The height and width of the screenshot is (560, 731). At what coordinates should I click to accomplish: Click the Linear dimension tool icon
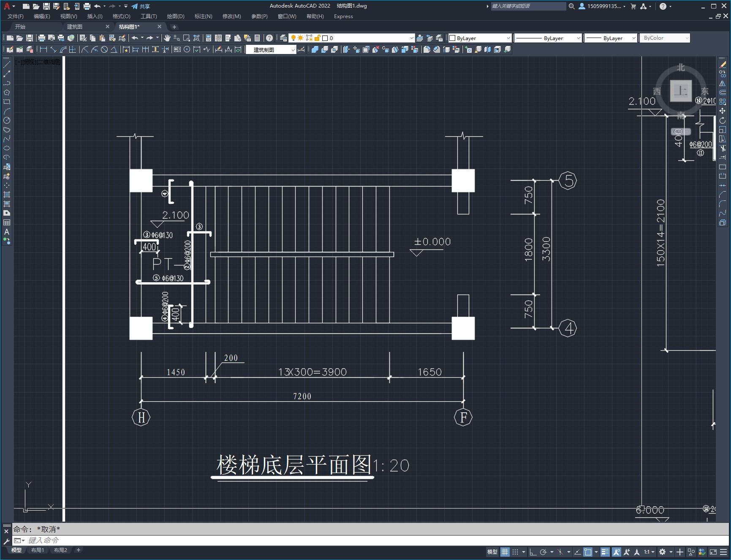coord(43,49)
